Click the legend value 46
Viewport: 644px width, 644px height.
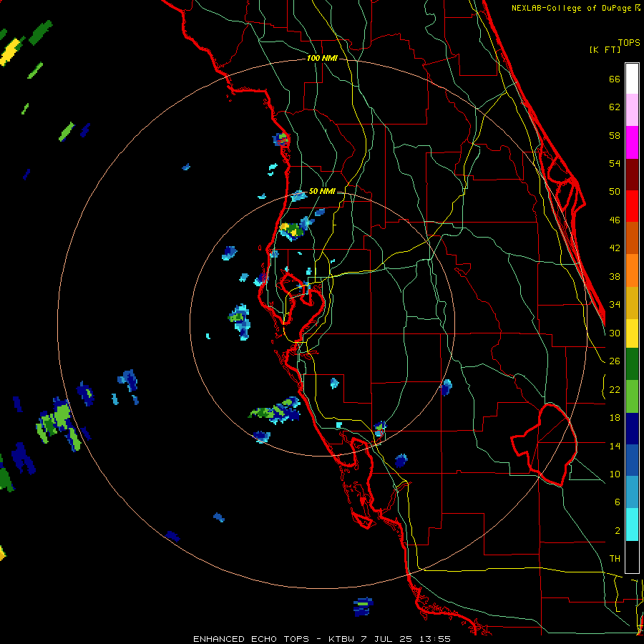click(615, 220)
